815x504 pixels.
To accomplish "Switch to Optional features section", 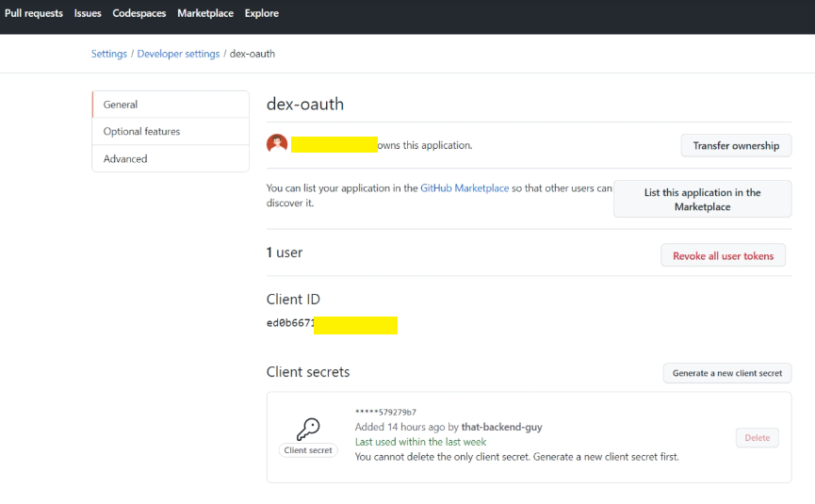I will click(x=171, y=132).
